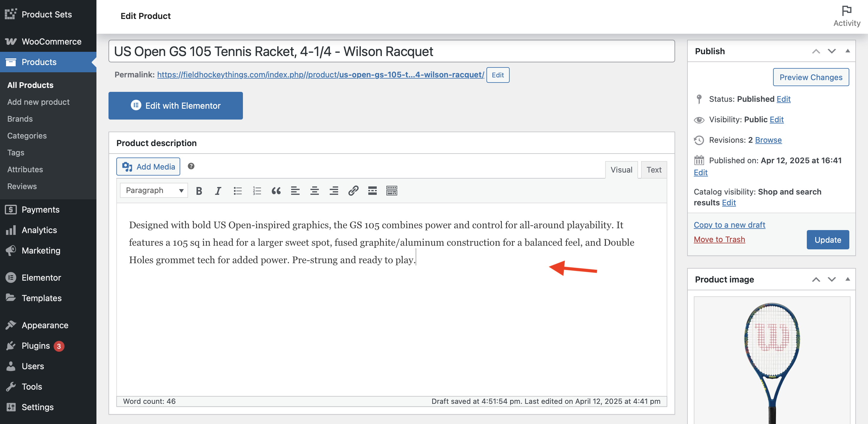Open the Payments menu
The height and width of the screenshot is (424, 868).
pyautogui.click(x=48, y=210)
